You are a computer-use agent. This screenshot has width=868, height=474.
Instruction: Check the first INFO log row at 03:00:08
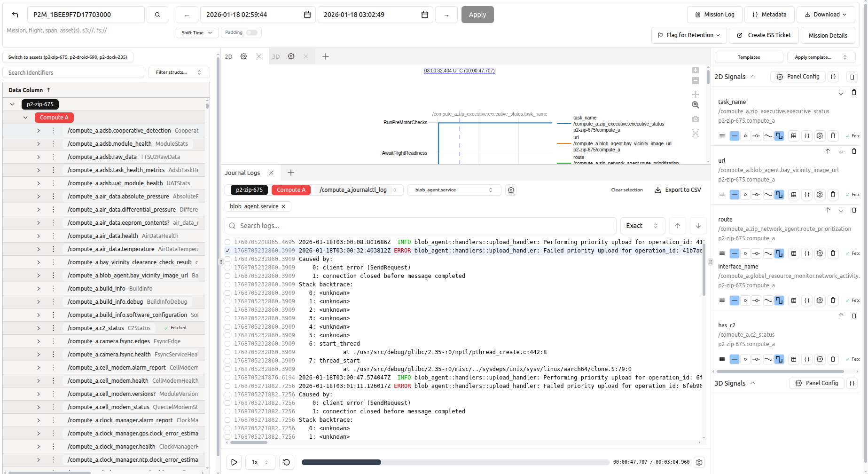point(227,242)
